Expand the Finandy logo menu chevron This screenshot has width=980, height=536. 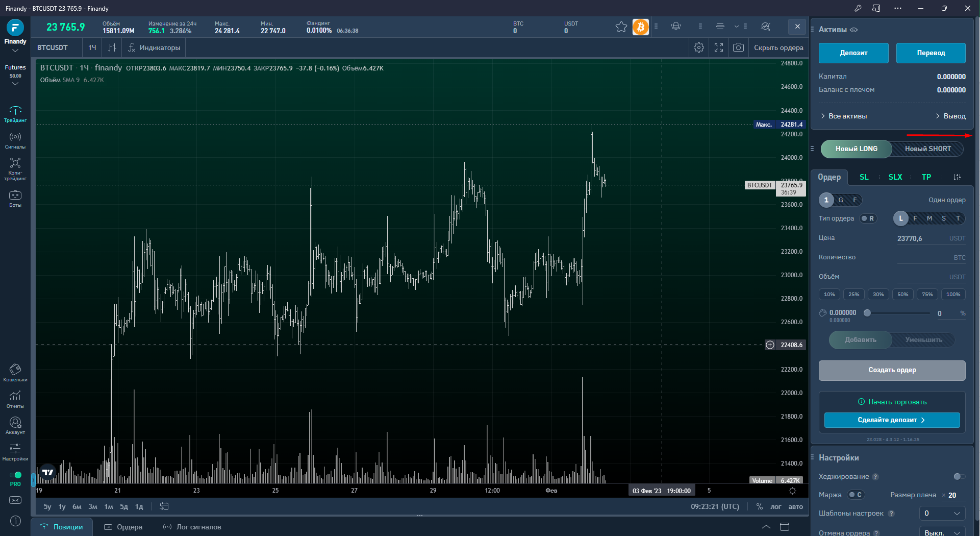pyautogui.click(x=15, y=51)
